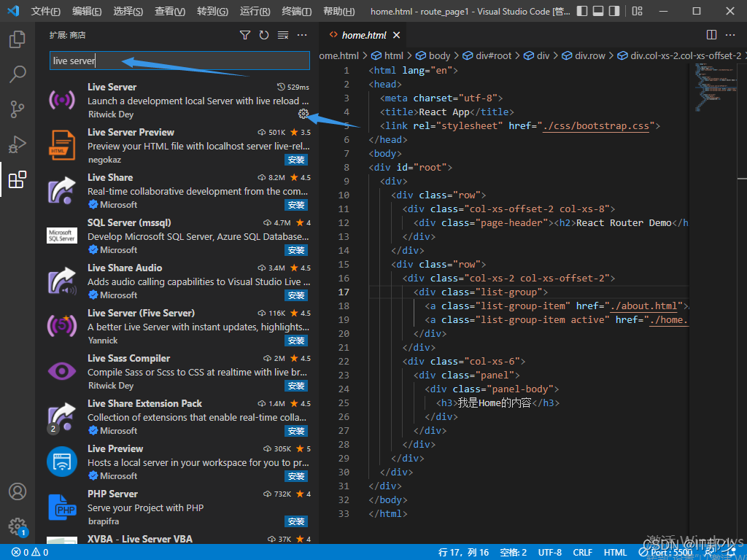Place cursor on line number 17
This screenshot has height=560, width=747.
[x=344, y=292]
